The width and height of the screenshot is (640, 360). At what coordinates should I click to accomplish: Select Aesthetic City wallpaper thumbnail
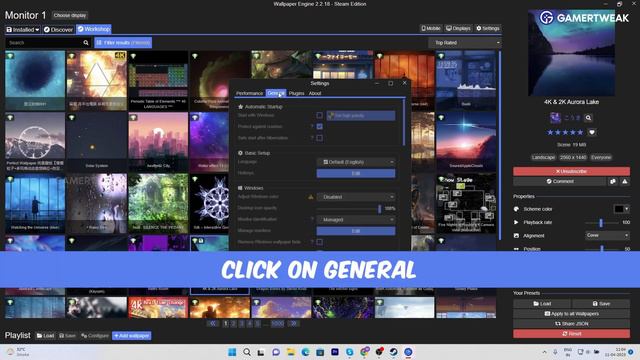158,142
